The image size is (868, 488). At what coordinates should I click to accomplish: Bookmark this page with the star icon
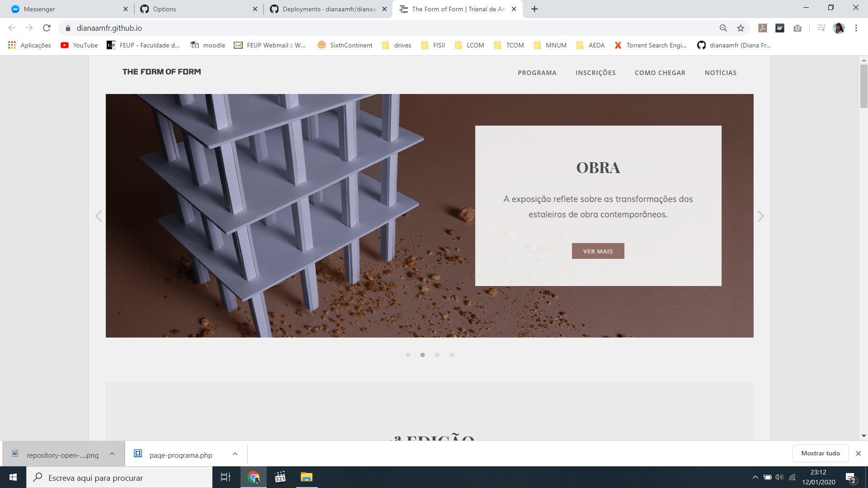click(741, 28)
